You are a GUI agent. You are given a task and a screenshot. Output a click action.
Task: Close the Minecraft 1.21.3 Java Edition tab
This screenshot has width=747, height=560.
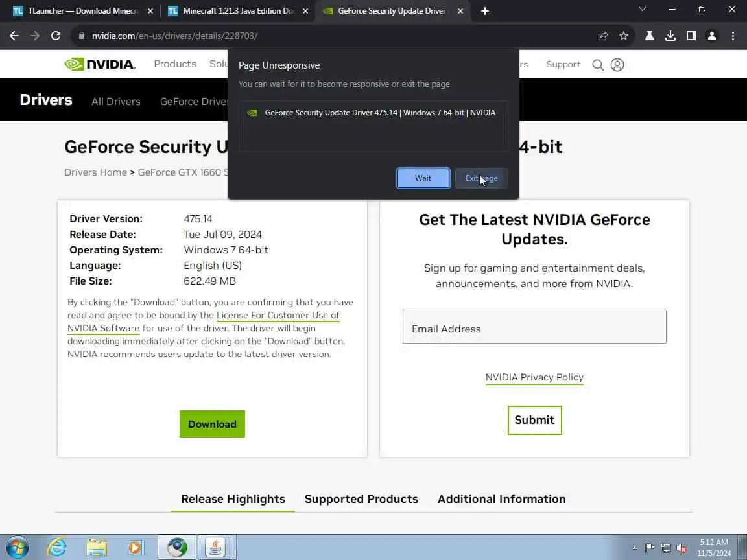coord(305,11)
